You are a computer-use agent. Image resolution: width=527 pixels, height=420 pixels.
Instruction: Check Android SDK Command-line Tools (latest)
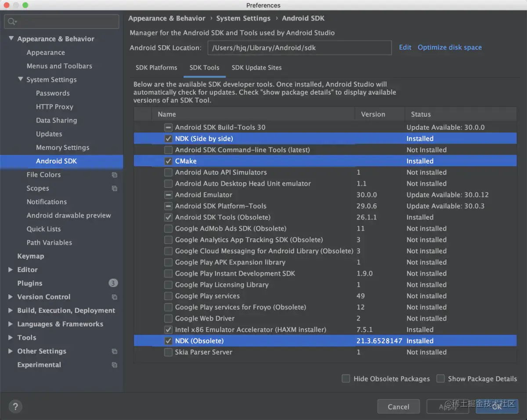(168, 150)
